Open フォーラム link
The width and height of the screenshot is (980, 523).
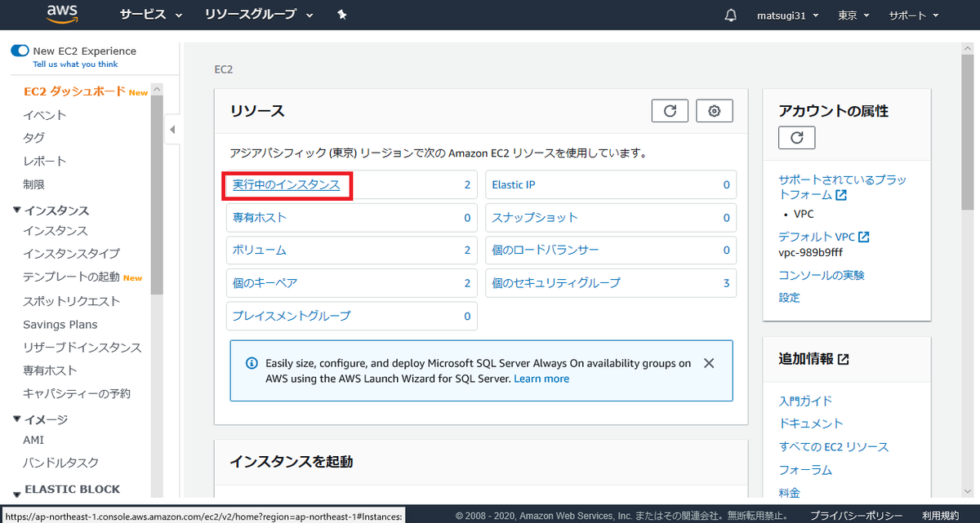pyautogui.click(x=806, y=470)
